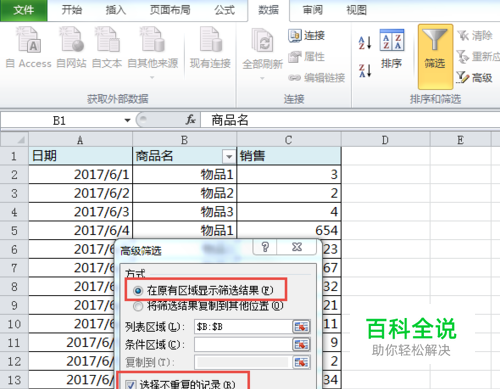This screenshot has height=389, width=500.
Task: Switch to the 开始 tab
Action: [x=71, y=10]
